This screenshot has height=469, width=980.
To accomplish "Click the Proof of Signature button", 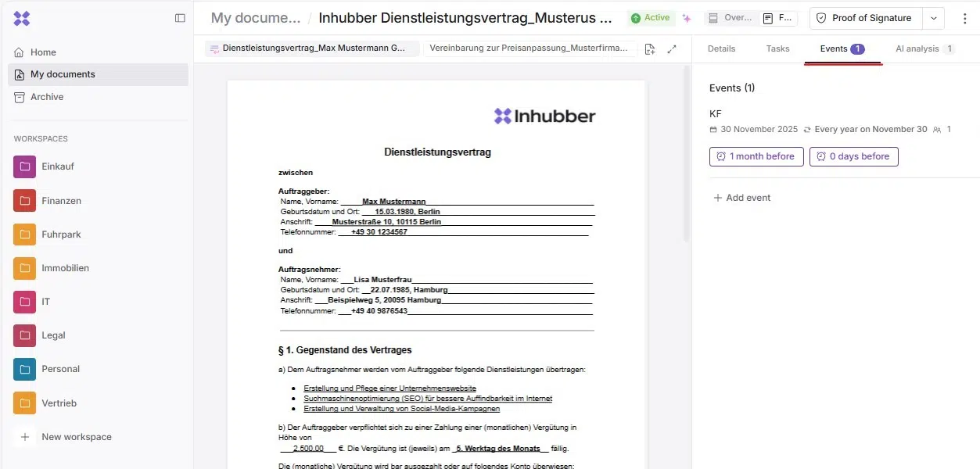I will (x=864, y=18).
